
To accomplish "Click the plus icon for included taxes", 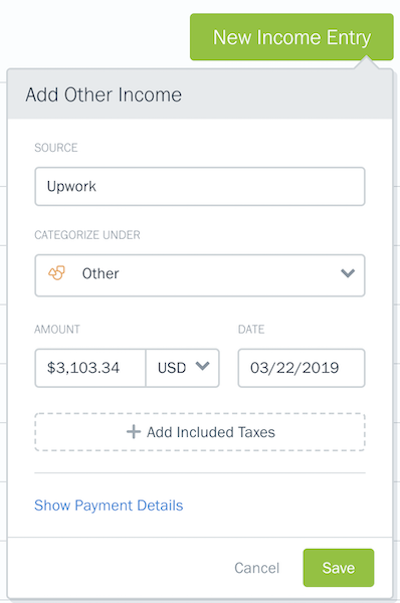I will pyautogui.click(x=133, y=432).
